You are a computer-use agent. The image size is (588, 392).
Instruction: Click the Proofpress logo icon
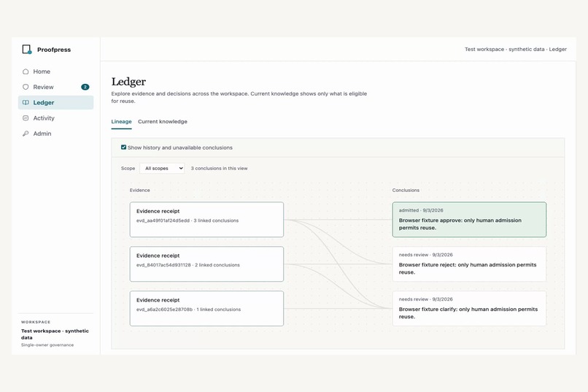tap(27, 50)
